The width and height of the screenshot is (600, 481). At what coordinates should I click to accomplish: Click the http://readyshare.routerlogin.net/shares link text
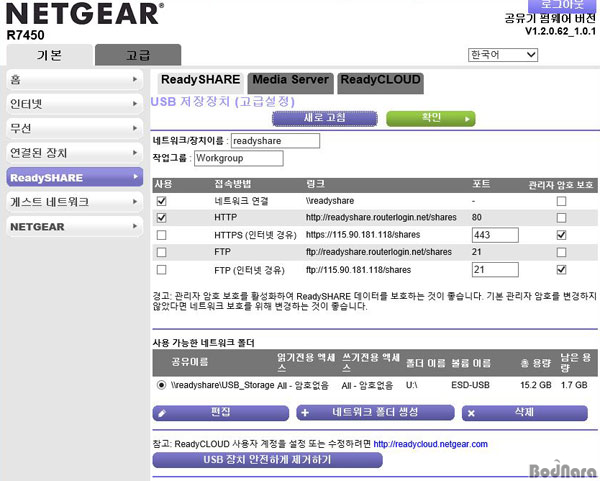click(381, 217)
